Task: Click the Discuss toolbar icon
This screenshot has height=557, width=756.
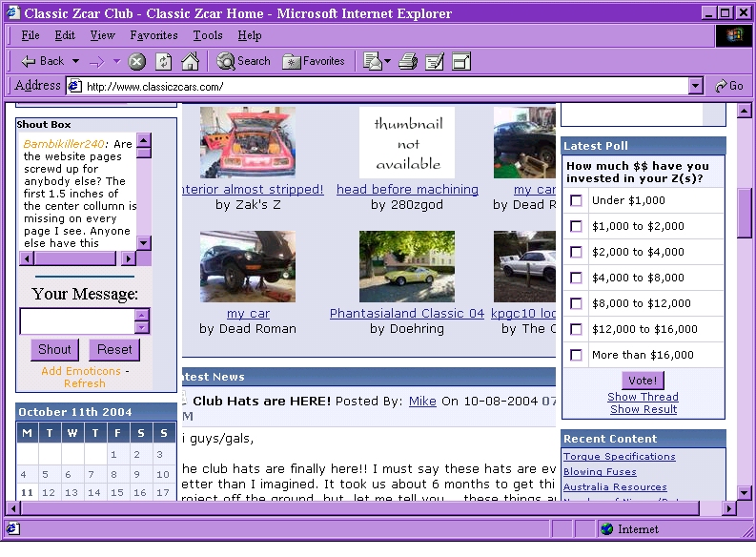Action: coord(460,62)
